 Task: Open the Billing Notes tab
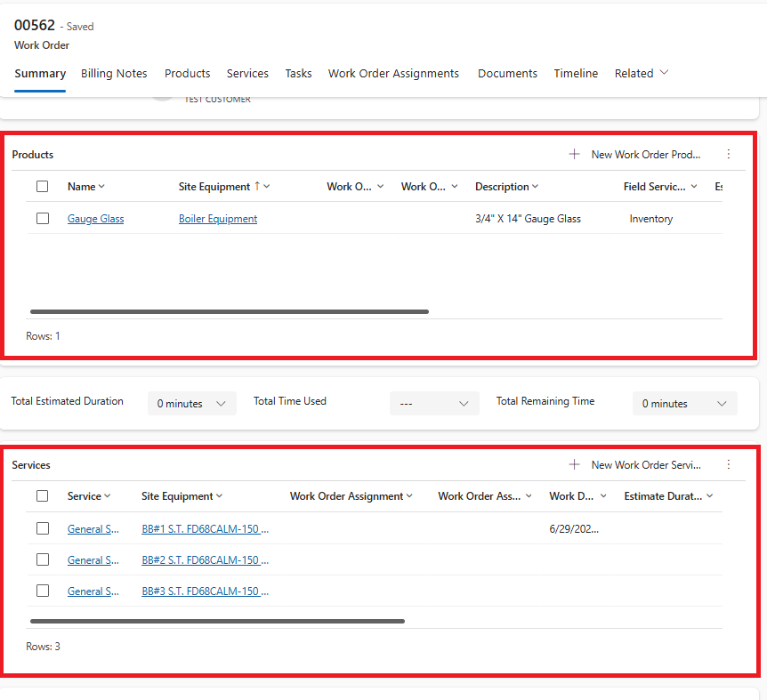click(114, 73)
